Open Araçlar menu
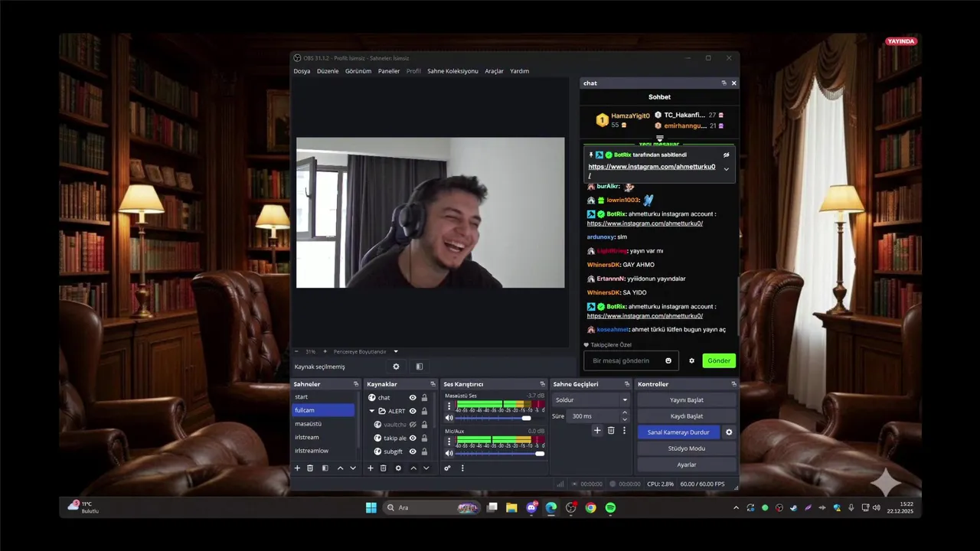This screenshot has width=980, height=551. click(x=494, y=71)
